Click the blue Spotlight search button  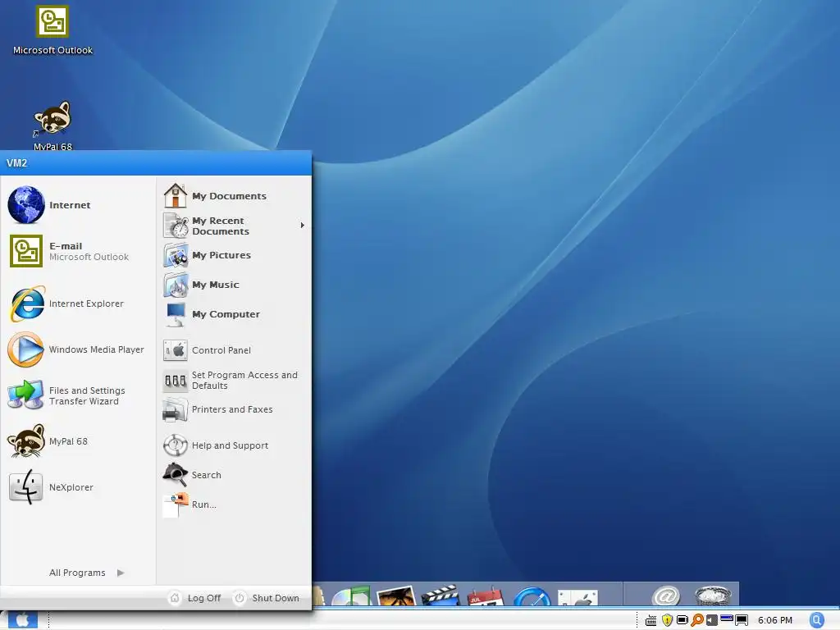[x=817, y=620]
